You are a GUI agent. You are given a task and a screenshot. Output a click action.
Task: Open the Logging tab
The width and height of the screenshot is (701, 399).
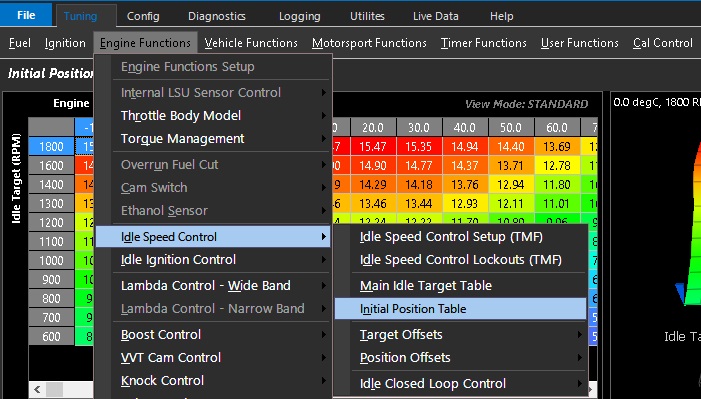click(300, 16)
